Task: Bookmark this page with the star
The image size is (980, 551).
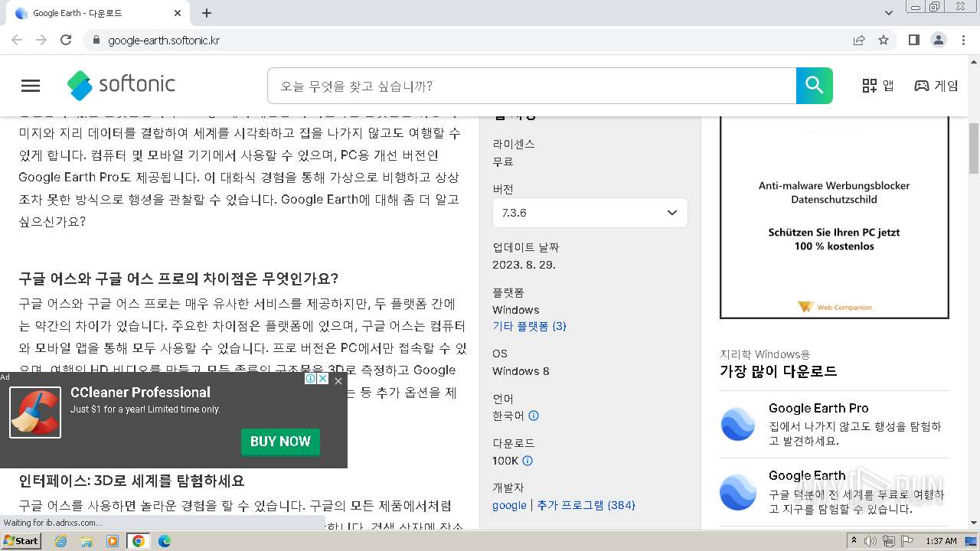Action: 884,40
